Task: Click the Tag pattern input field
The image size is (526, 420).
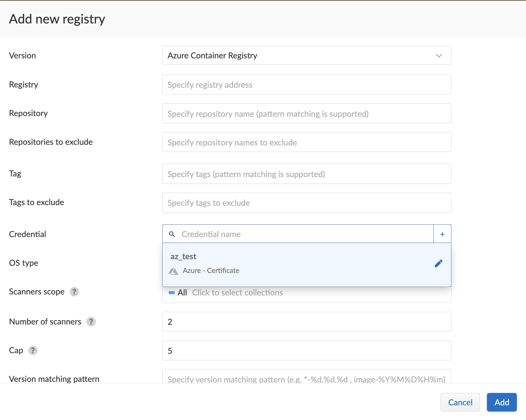Action: click(x=307, y=174)
